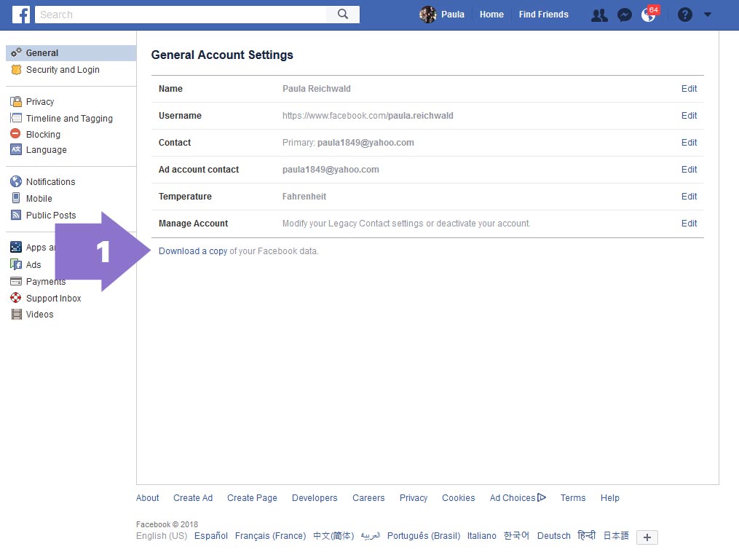Open Support Inbox settings
739x560 pixels.
pyautogui.click(x=54, y=299)
